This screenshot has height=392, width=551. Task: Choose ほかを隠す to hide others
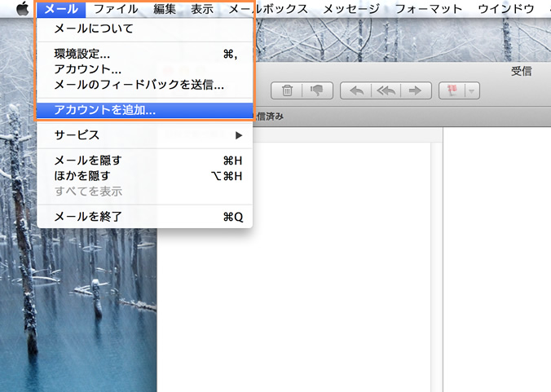pyautogui.click(x=82, y=175)
